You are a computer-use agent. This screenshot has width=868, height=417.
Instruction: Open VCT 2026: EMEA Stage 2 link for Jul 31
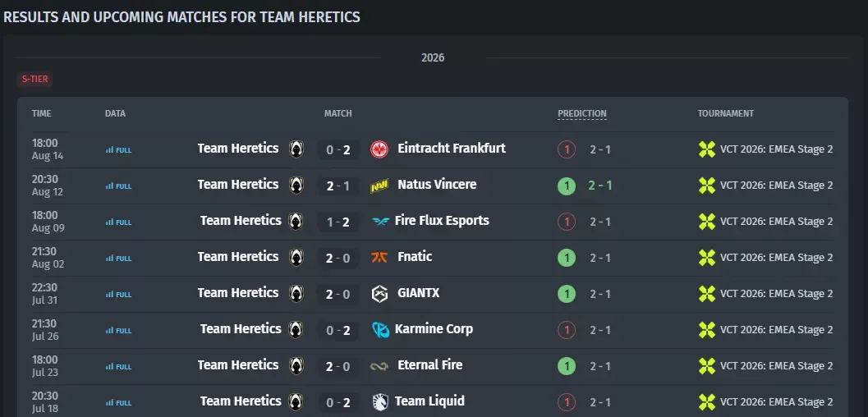776,294
